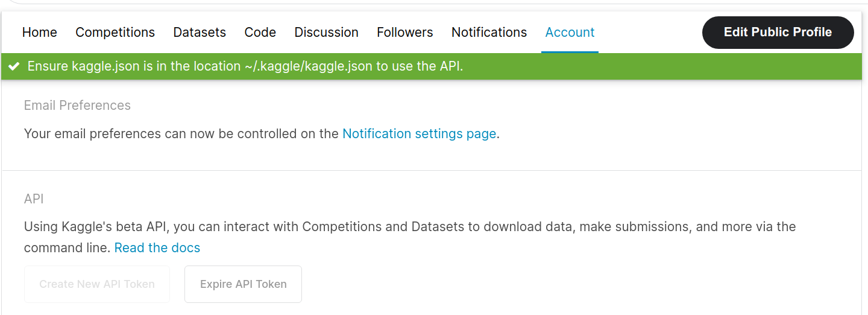Switch to the Datasets tab
The height and width of the screenshot is (315, 868).
[200, 33]
